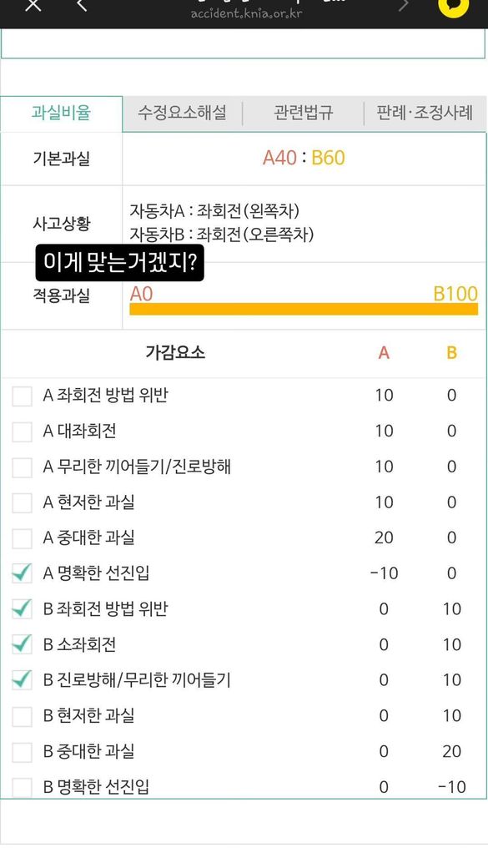The width and height of the screenshot is (488, 868).
Task: Select the B 중대한 과실 checkbox
Action: 23,752
